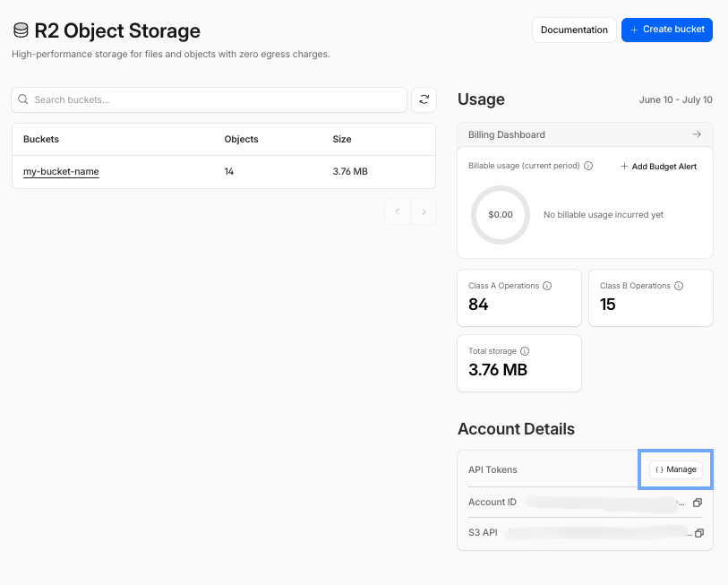Click the 3.76 MB size cell
The image size is (728, 585).
[x=350, y=171]
